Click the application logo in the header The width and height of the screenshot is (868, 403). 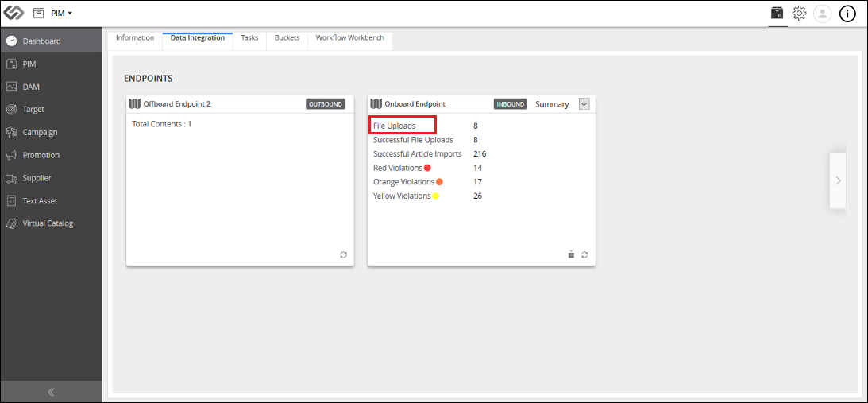14,13
